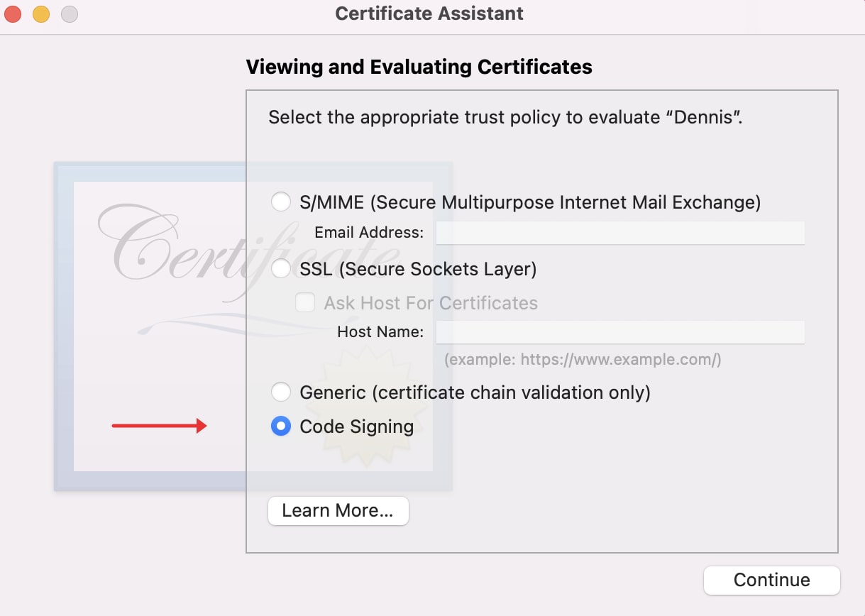Choose the SSL (Secure Sockets Layer) option
This screenshot has height=616, width=865.
281,269
